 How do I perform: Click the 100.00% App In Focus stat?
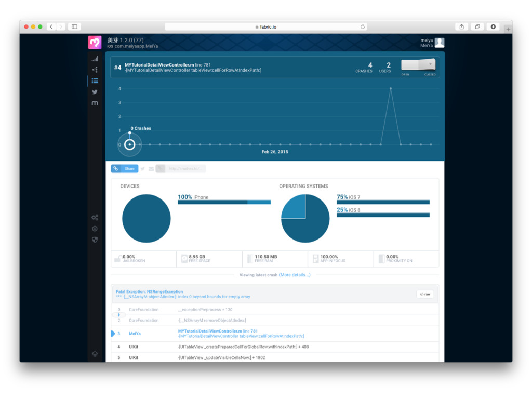[341, 259]
